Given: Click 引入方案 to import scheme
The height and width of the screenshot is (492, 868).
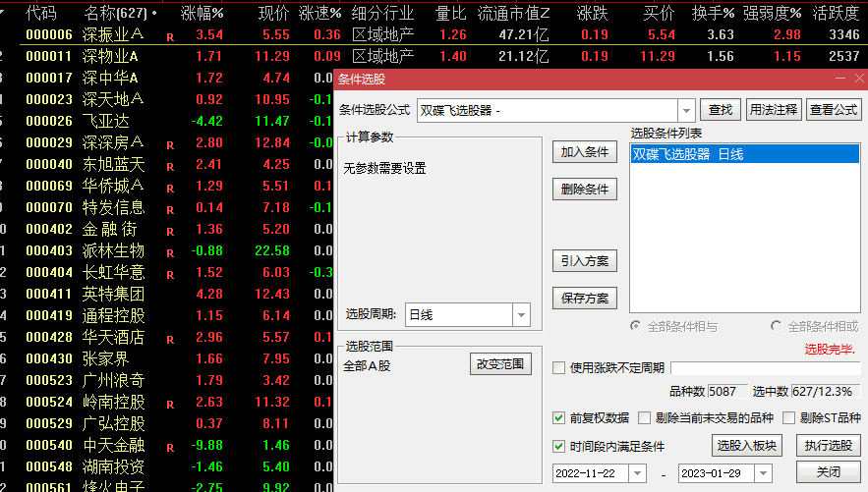Looking at the screenshot, I should point(585,261).
